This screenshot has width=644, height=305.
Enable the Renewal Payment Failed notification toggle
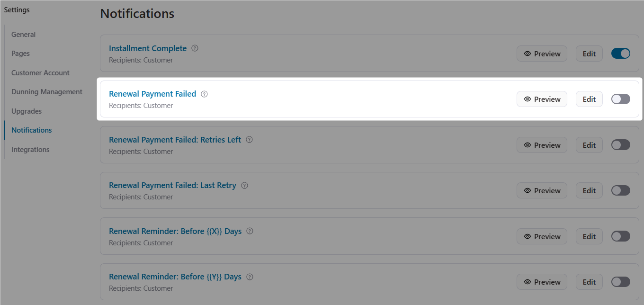coord(620,99)
